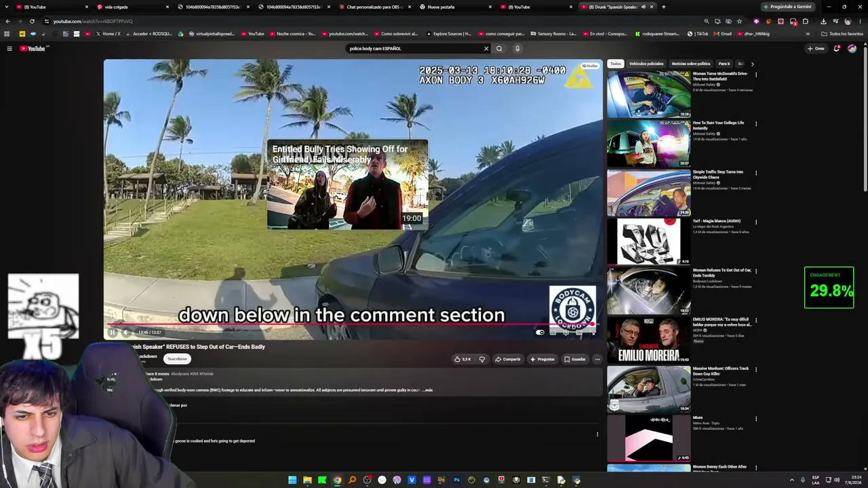Image resolution: width=868 pixels, height=488 pixels.
Task: Open options menu for Massive Manhunt video
Action: [x=756, y=369]
